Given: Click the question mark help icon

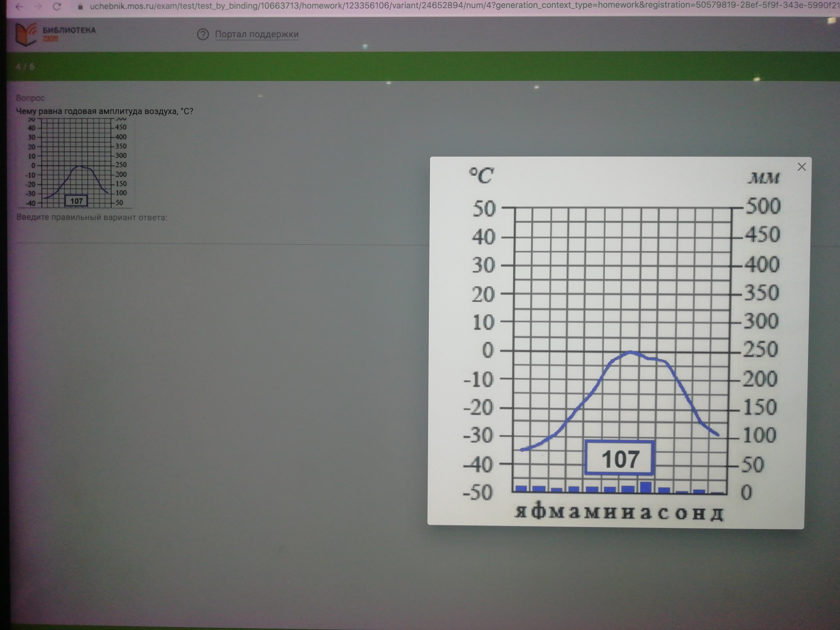Looking at the screenshot, I should (x=203, y=35).
